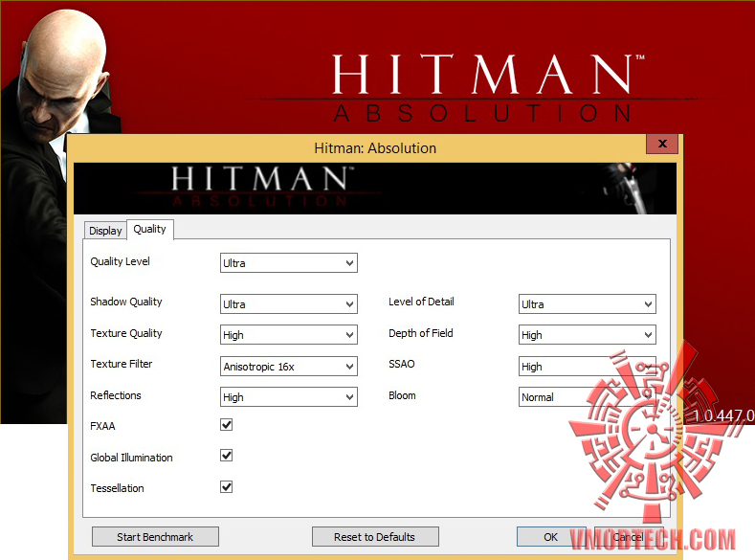The width and height of the screenshot is (755, 560).
Task: Click the Cancel button
Action: [x=629, y=537]
